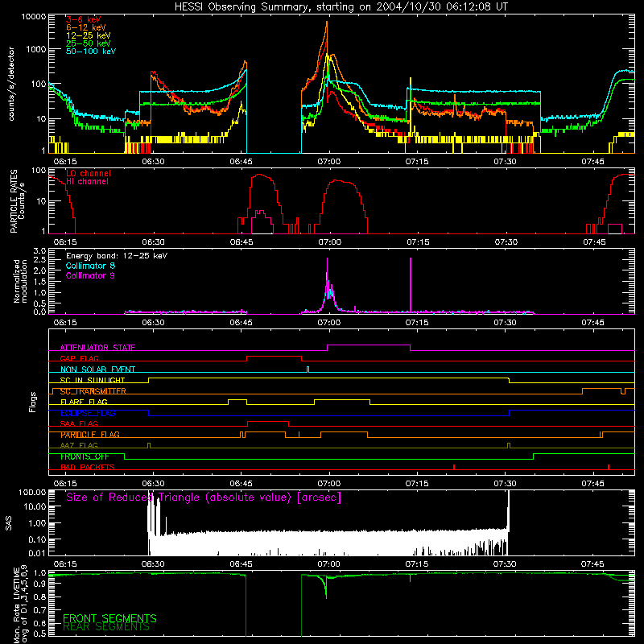Pick the cyan '50-100 keV' legend entry
Image resolution: width=644 pixels, height=644 pixels.
point(91,52)
